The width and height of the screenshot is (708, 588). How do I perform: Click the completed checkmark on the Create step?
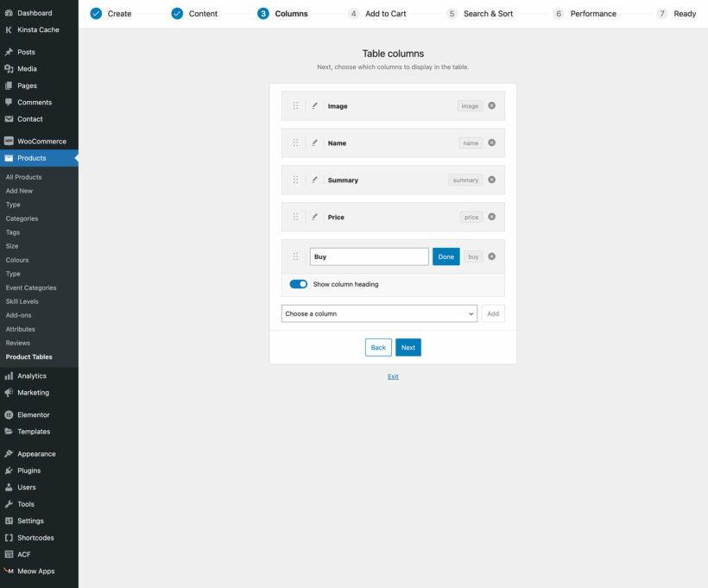coord(94,13)
